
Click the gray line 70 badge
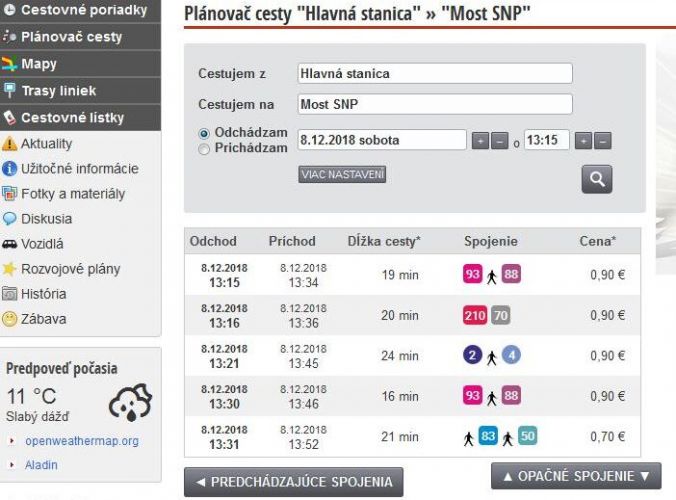tap(501, 315)
